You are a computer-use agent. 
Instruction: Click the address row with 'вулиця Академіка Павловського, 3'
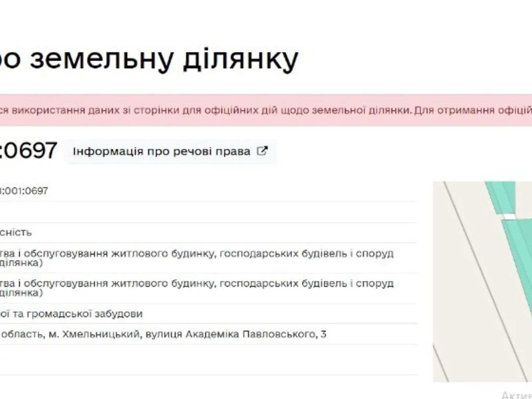click(x=255, y=334)
